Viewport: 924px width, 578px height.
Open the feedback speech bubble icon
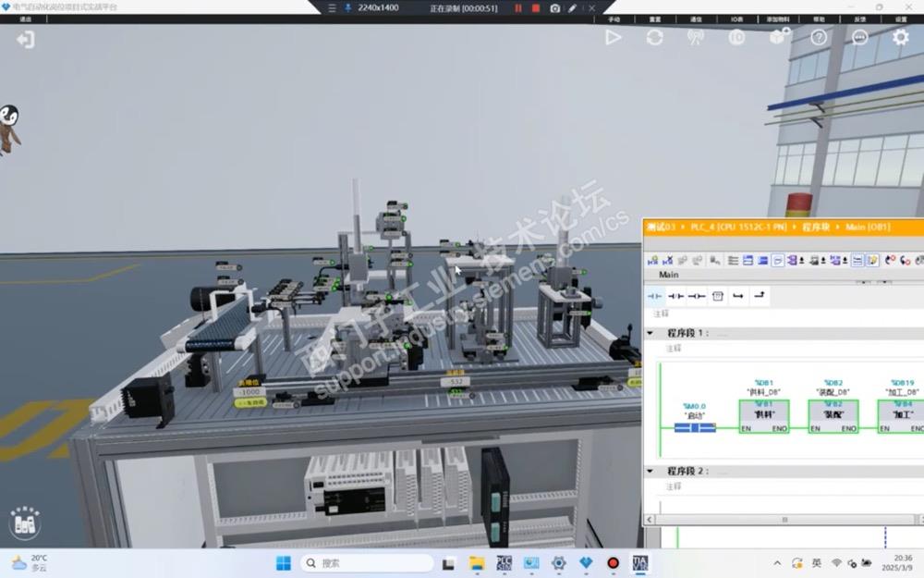coord(859,38)
